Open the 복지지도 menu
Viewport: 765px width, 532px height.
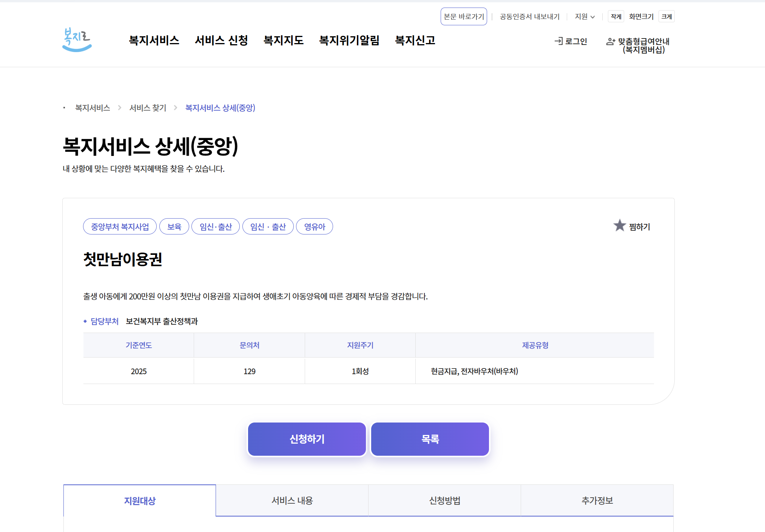coord(284,40)
